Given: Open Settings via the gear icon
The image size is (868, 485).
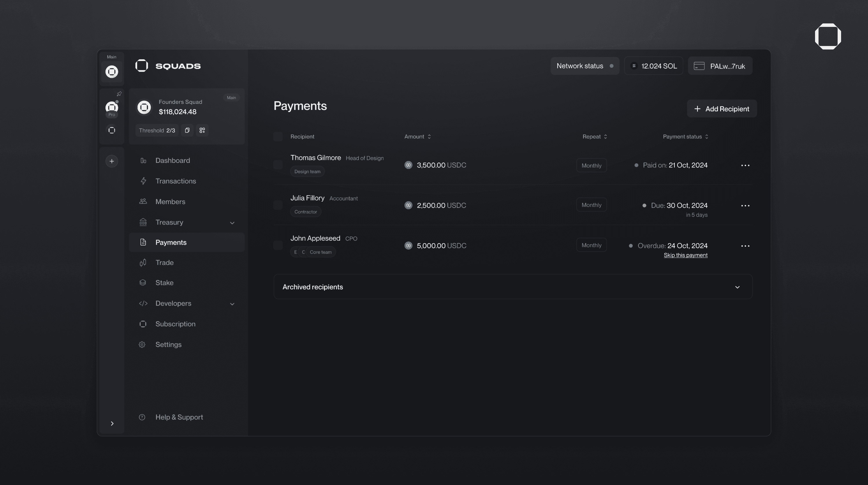Looking at the screenshot, I should tap(142, 344).
